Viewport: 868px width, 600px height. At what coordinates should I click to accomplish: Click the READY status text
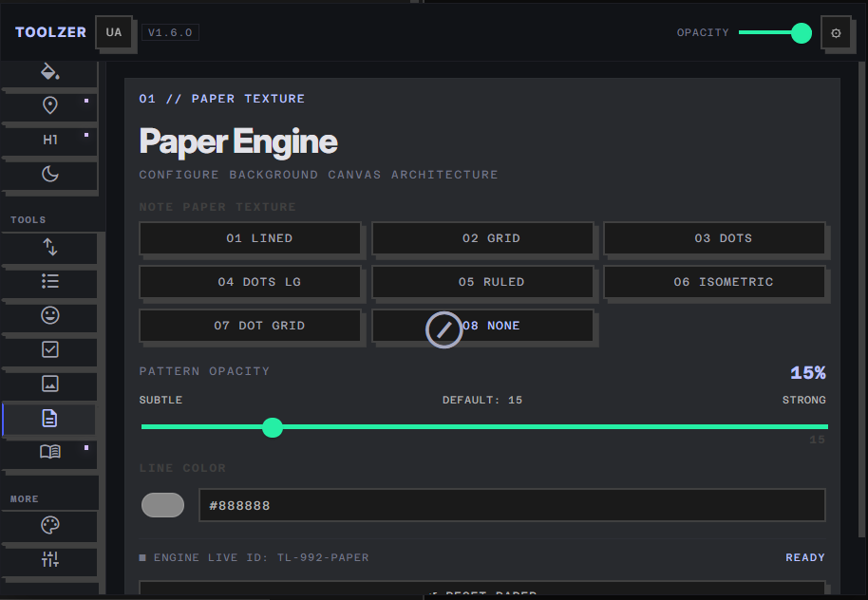pyautogui.click(x=805, y=558)
